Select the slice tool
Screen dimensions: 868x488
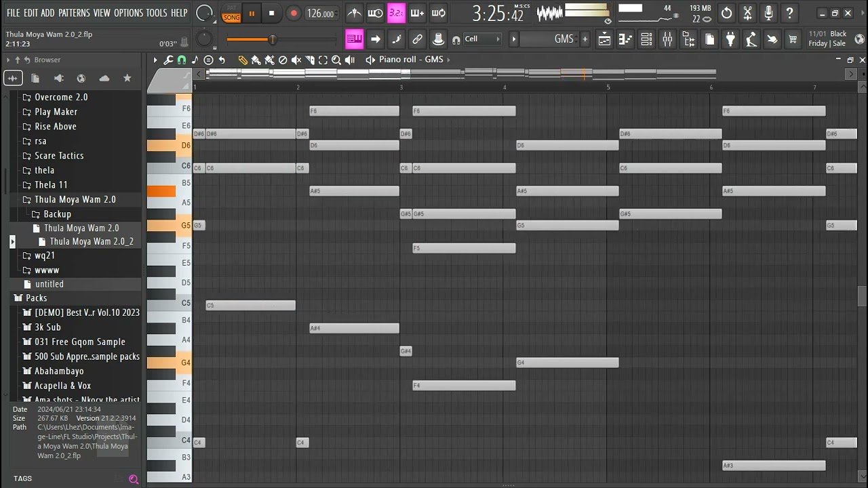pyautogui.click(x=310, y=60)
